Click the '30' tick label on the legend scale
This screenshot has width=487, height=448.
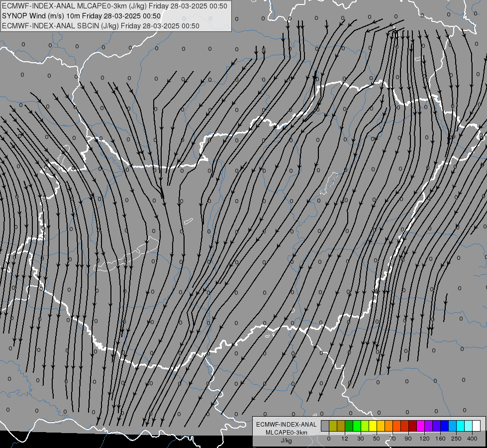[361, 439]
